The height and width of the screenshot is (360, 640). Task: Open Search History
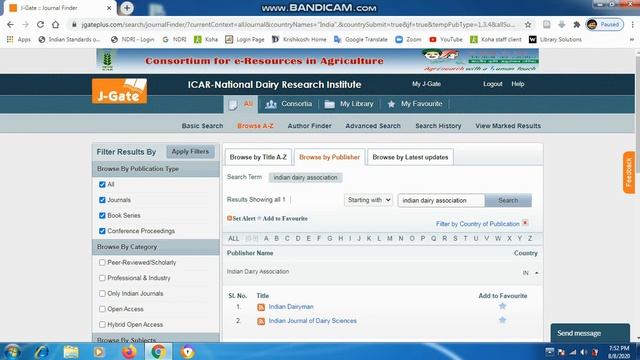pos(438,126)
